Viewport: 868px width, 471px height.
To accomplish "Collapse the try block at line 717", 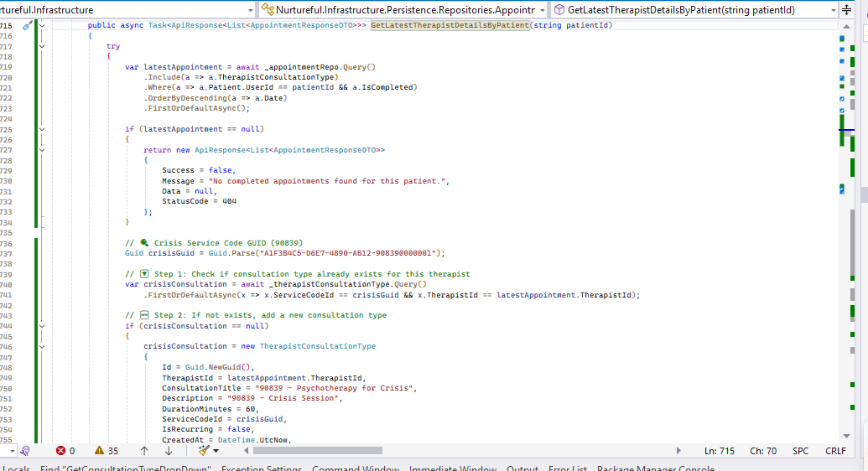I will (42, 47).
